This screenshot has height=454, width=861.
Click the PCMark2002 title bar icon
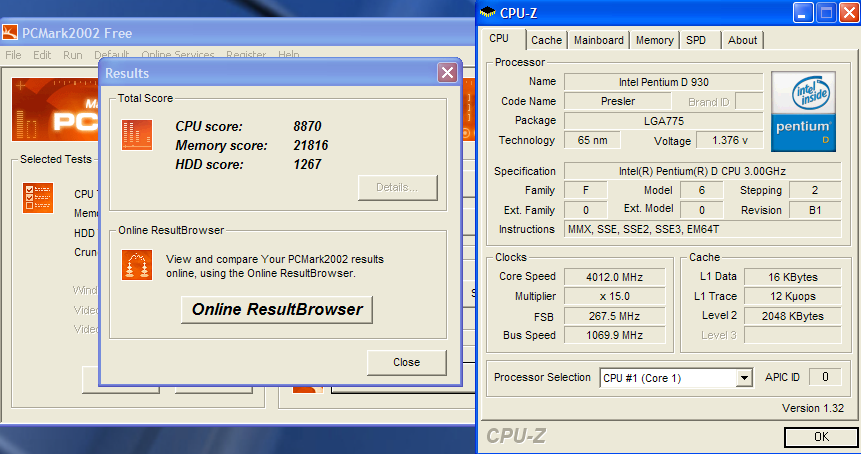(x=10, y=33)
